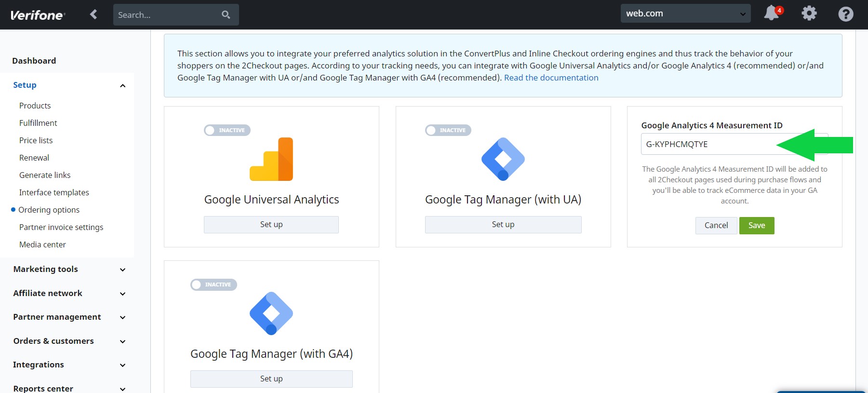
Task: Toggle Google Universal Analytics inactive switch
Action: tap(227, 130)
